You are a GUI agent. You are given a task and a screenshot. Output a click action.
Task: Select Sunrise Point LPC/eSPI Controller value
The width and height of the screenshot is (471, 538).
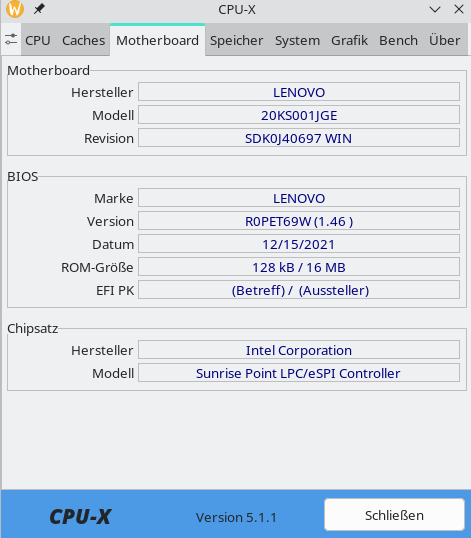(x=299, y=373)
